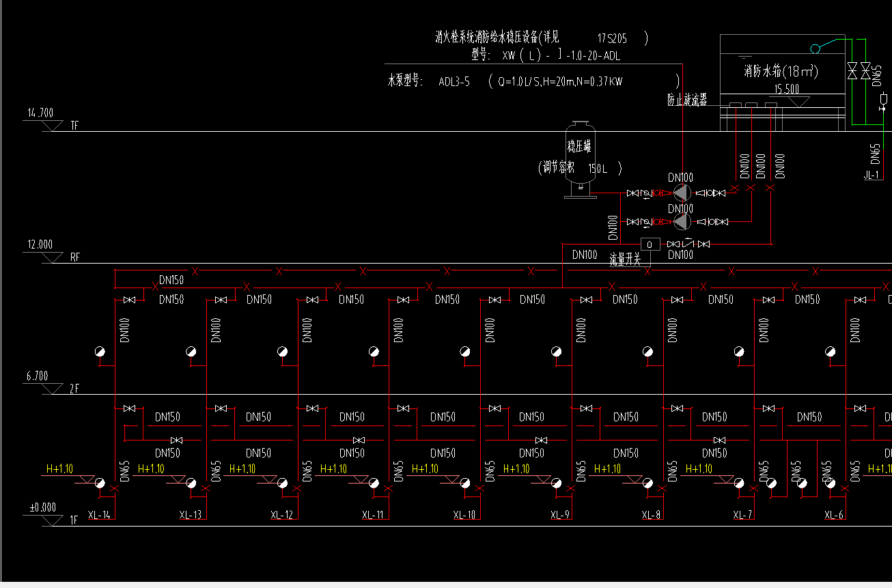This screenshot has width=892, height=588.
Task: Select the 1F floor label
Action: click(75, 520)
